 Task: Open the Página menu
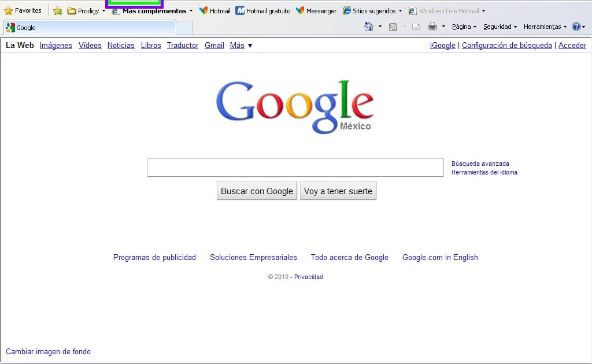coord(464,27)
